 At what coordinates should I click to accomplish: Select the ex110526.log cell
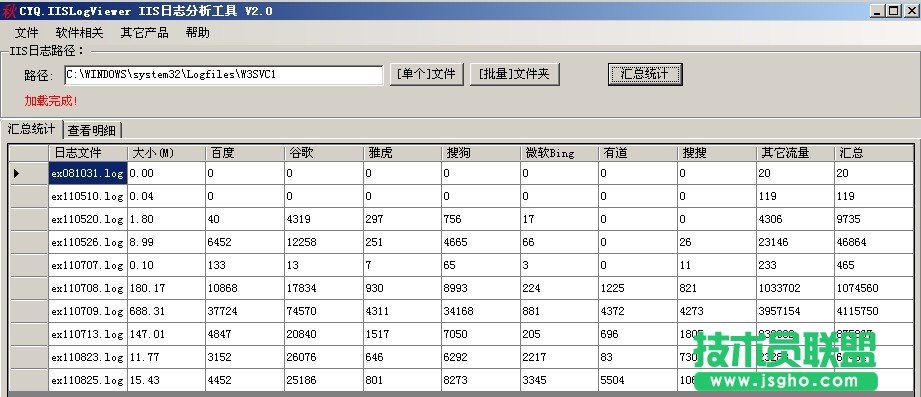coord(88,242)
